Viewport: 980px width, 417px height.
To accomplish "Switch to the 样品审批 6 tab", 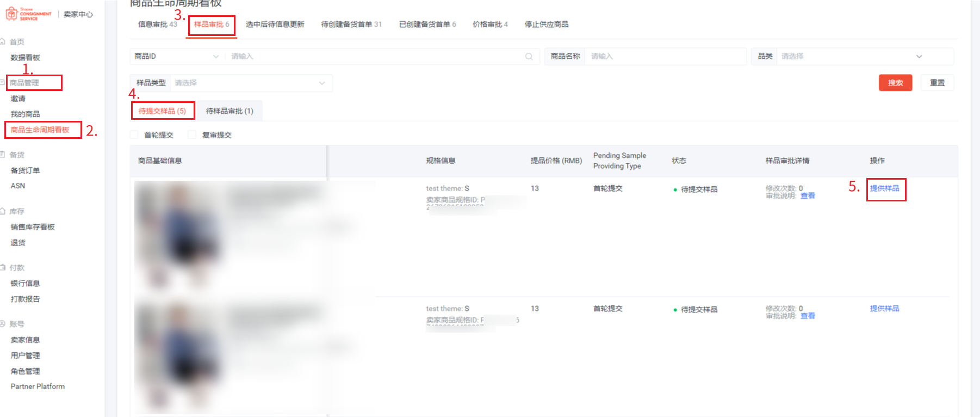I will [x=212, y=24].
